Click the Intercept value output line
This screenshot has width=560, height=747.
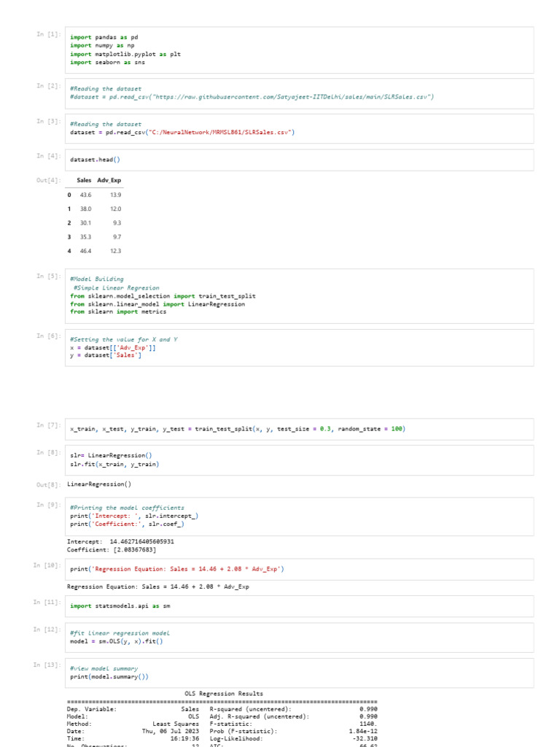pyautogui.click(x=120, y=541)
